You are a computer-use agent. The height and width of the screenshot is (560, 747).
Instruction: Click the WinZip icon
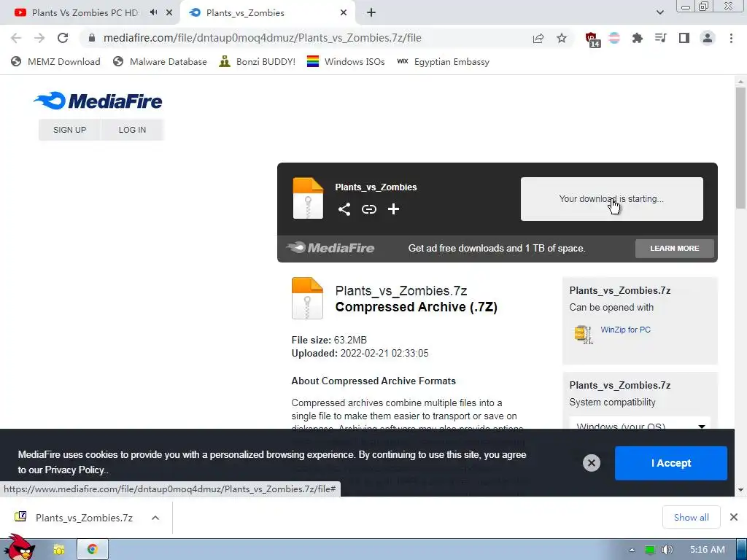583,334
